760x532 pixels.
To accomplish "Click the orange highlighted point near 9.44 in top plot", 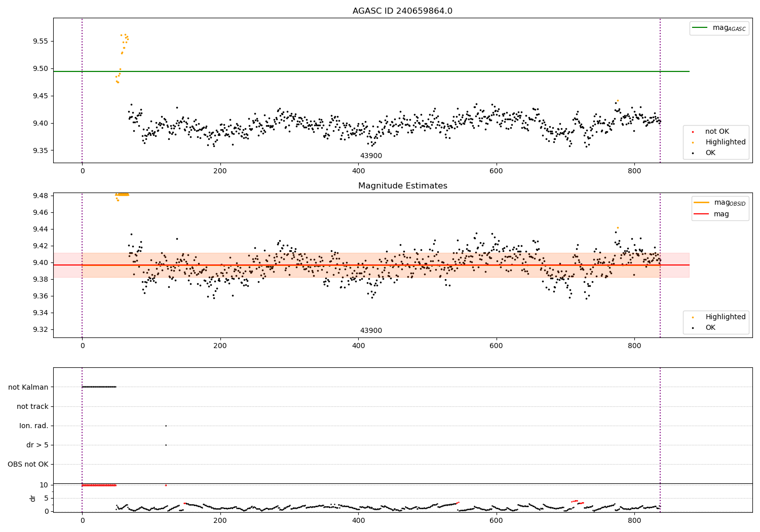I will coord(618,100).
